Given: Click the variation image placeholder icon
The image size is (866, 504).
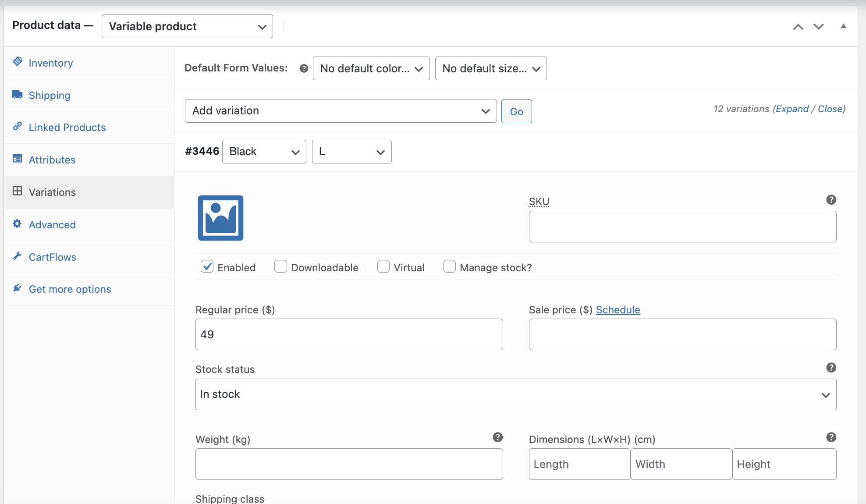Looking at the screenshot, I should coord(220,218).
